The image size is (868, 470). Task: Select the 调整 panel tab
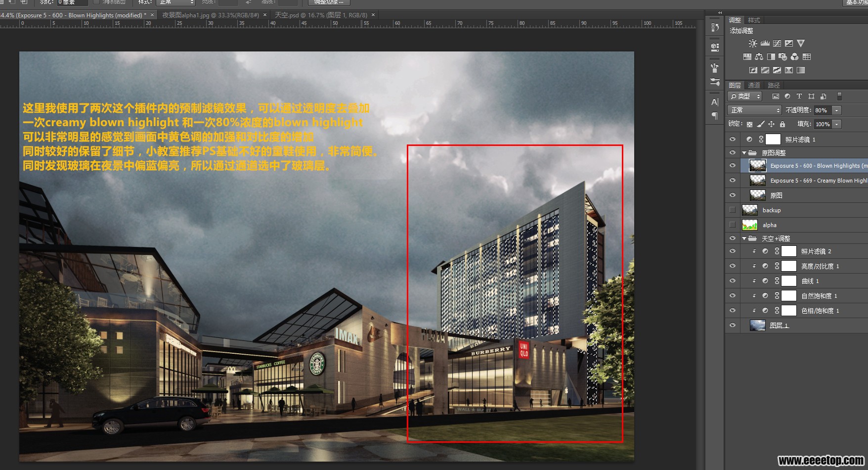click(735, 20)
